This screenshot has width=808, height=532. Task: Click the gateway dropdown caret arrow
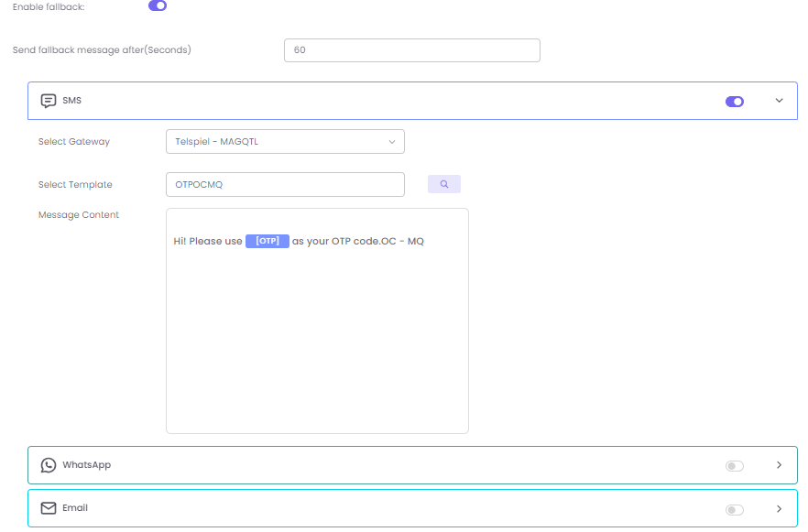point(392,142)
